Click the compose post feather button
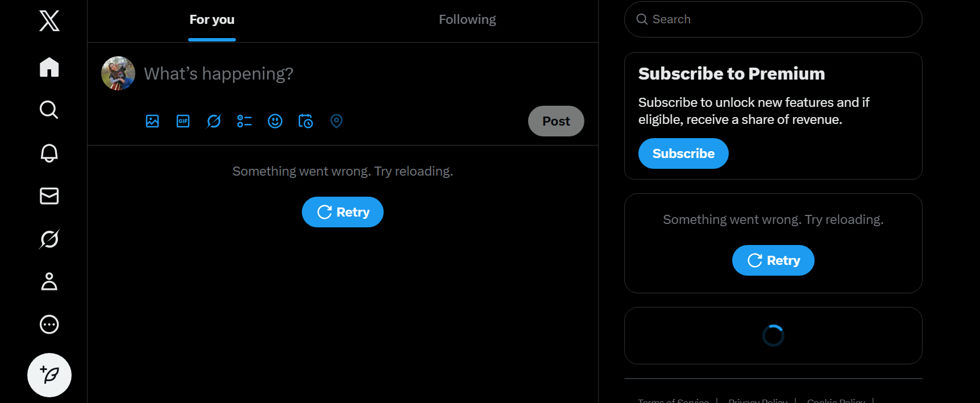The height and width of the screenshot is (403, 980). (x=49, y=375)
